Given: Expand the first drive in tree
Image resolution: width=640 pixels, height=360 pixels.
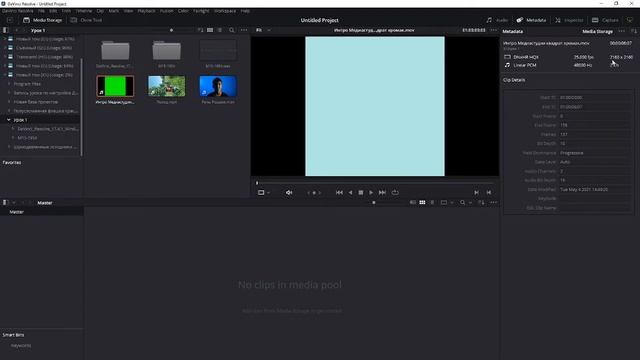Looking at the screenshot, I should (4, 39).
